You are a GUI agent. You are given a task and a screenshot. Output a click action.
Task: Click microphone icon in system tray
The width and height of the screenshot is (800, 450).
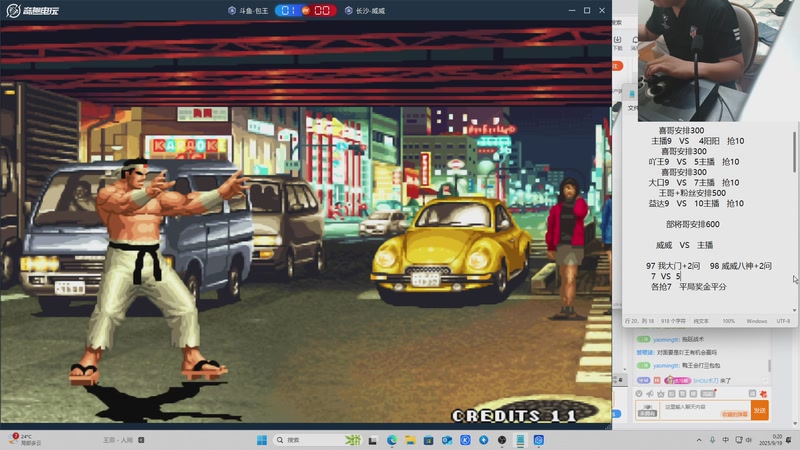pos(712,440)
